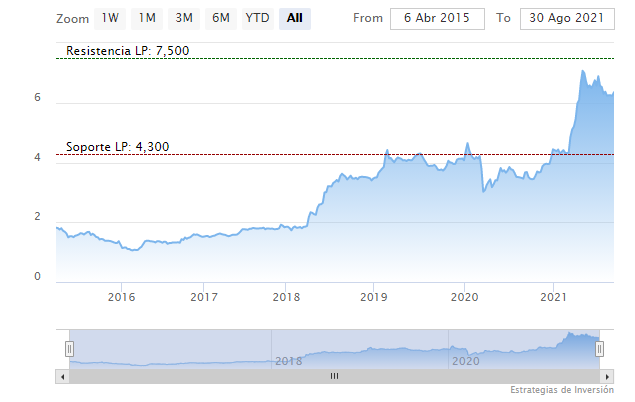
Task: Click the Soporte LP: 4,300 label
Action: point(117,147)
